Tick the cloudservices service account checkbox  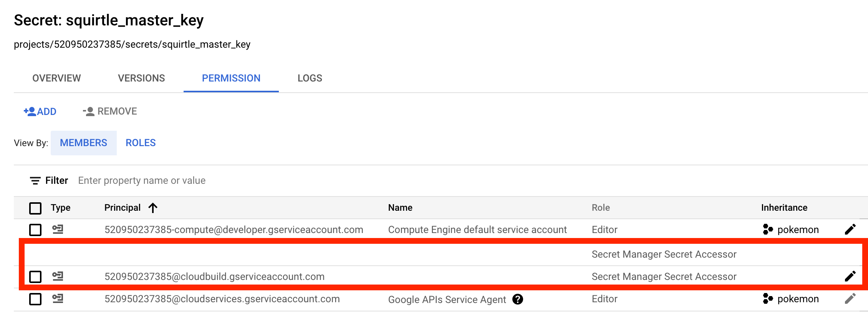pos(35,299)
